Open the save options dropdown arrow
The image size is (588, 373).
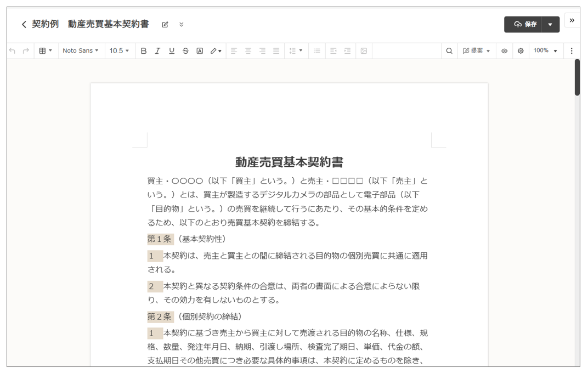pos(550,25)
